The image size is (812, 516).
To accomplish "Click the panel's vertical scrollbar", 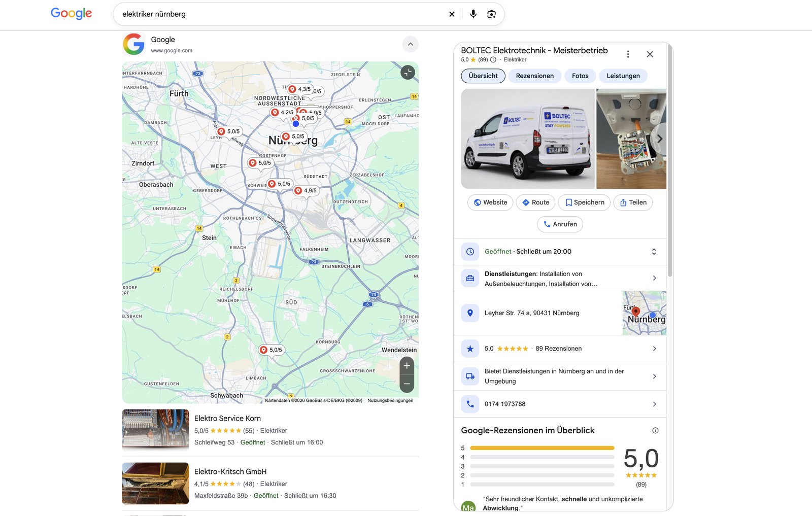I will point(670,160).
